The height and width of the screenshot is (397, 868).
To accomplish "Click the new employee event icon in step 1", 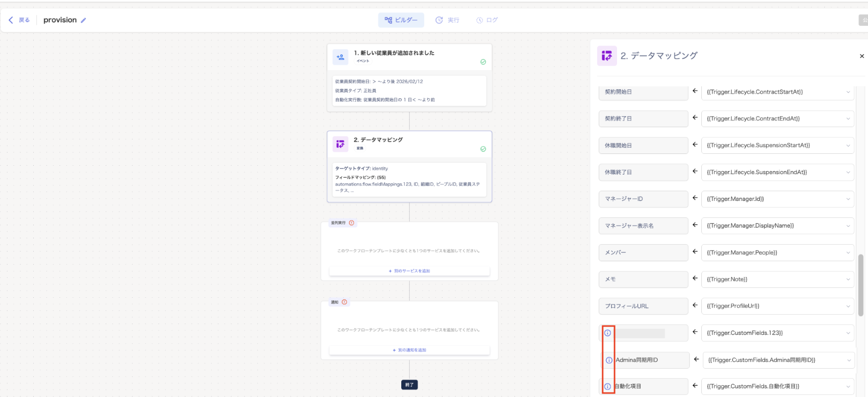I will tap(340, 57).
